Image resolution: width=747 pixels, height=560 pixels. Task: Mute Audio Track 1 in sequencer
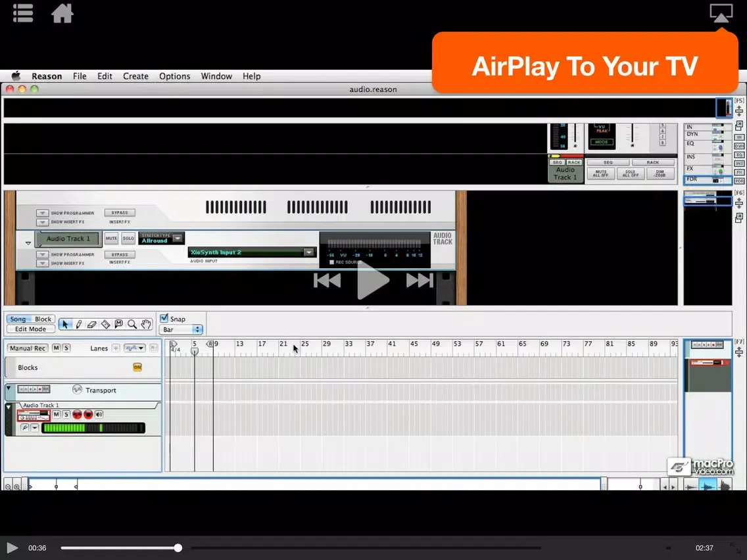56,414
